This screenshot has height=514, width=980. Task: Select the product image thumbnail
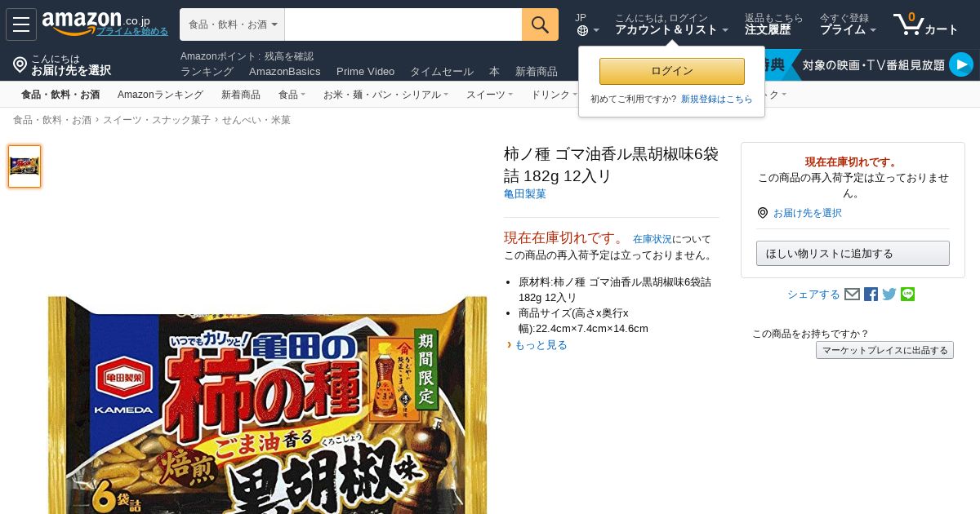pos(24,166)
